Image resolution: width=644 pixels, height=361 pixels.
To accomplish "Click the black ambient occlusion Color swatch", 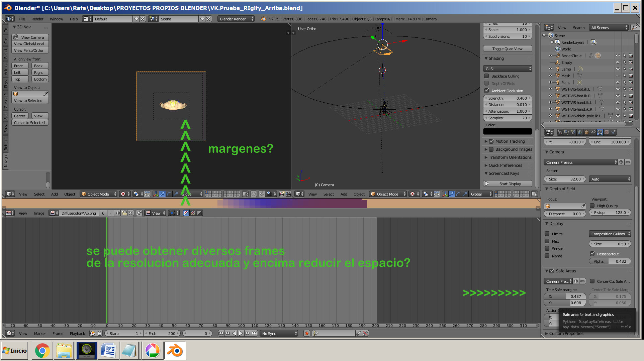I will [507, 131].
